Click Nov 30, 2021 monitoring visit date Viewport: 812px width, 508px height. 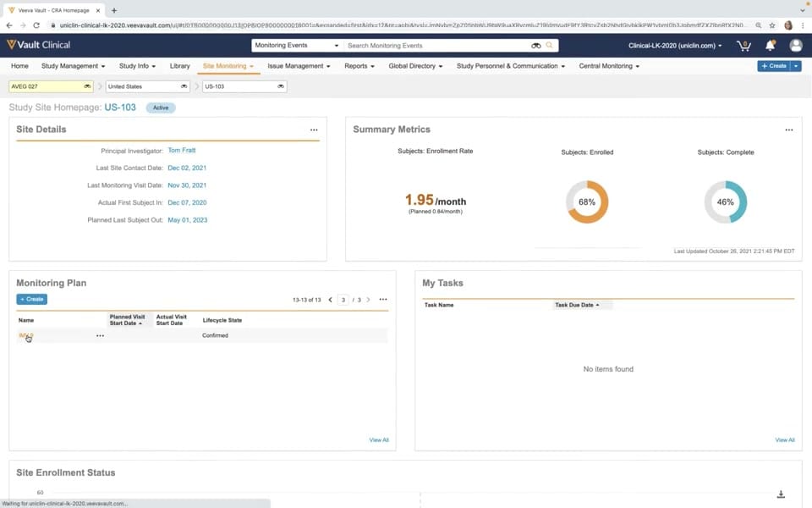187,185
